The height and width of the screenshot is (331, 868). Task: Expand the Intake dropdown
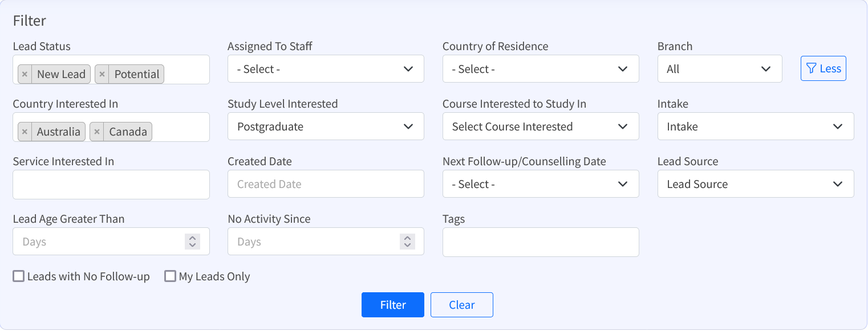(x=756, y=126)
